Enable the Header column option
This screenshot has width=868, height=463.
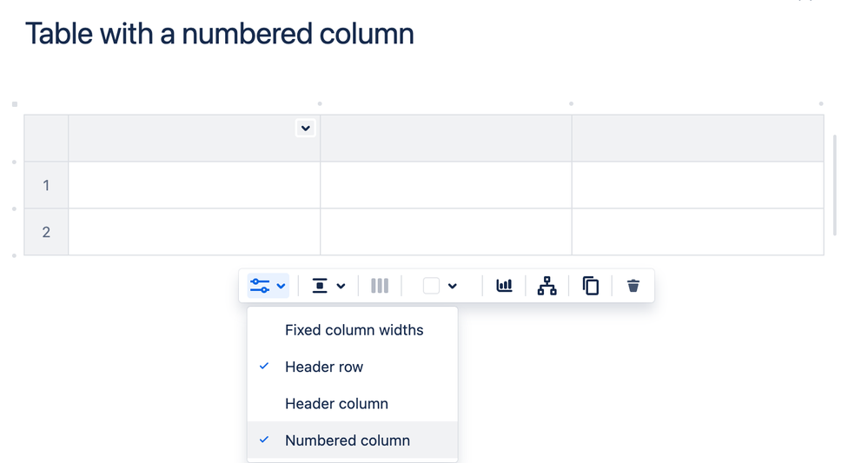(x=336, y=404)
